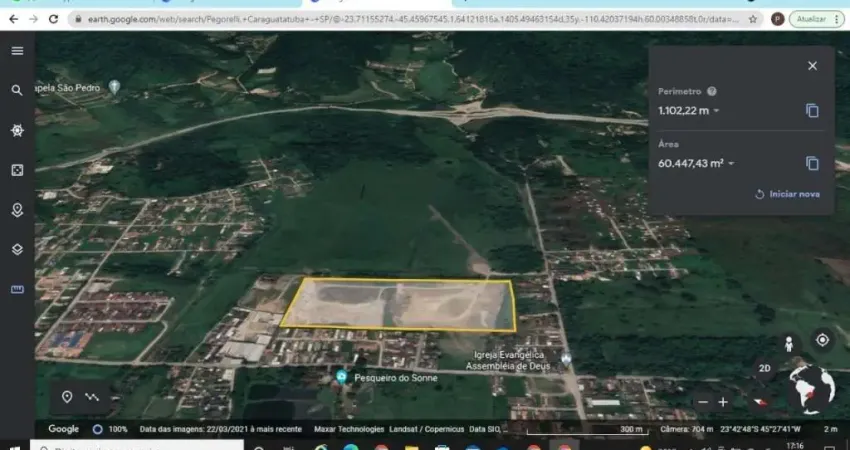The height and width of the screenshot is (450, 850).
Task: Launch Voyager ship's wheel icon
Action: coord(17,130)
